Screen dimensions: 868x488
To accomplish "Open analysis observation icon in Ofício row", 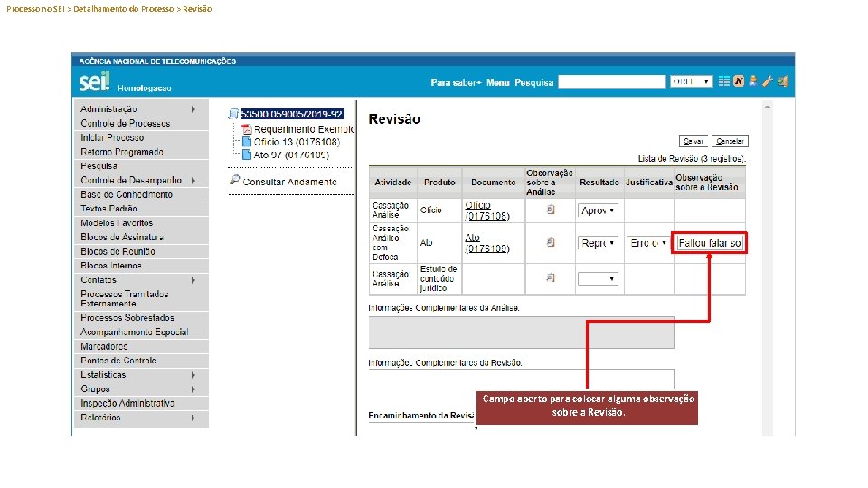I will coord(551,210).
